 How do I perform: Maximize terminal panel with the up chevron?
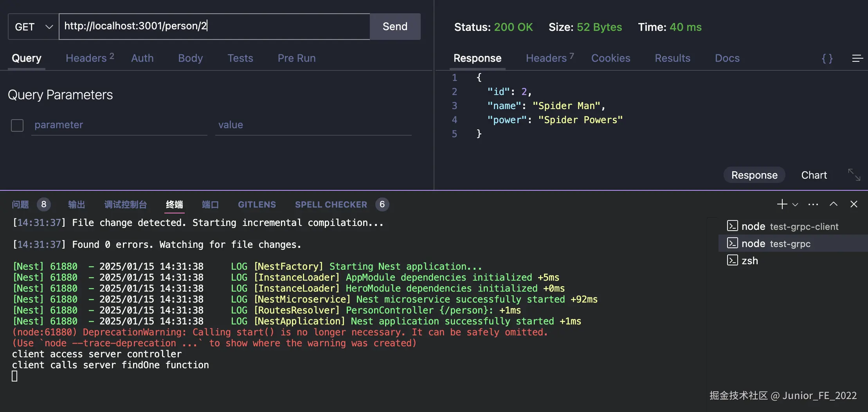834,204
